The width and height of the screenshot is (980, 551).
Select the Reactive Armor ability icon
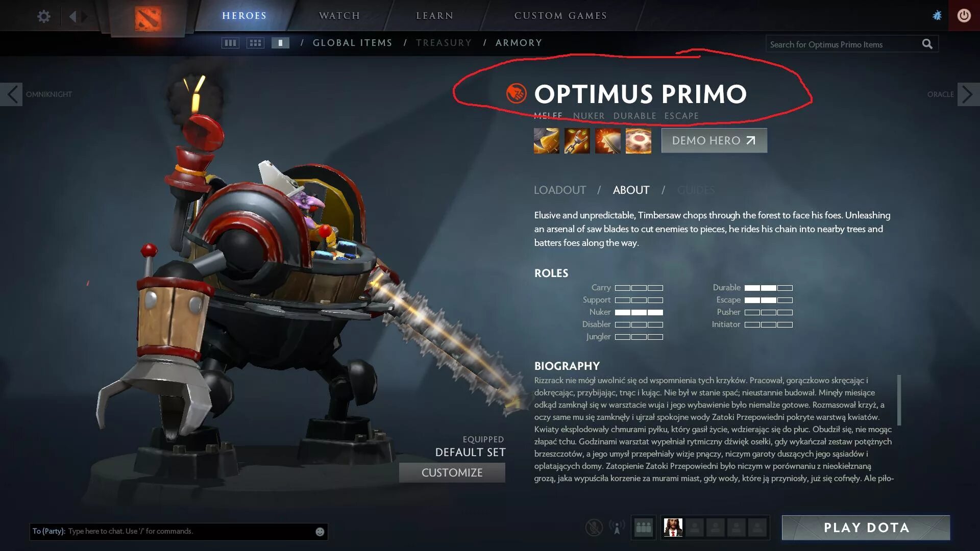[x=607, y=140]
